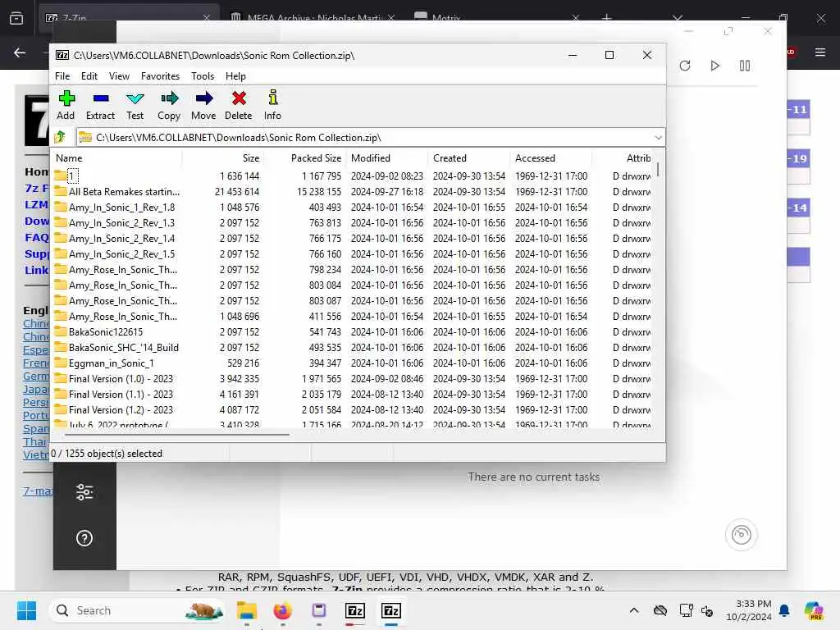
Task: Go back with browser back arrow
Action: tap(20, 52)
